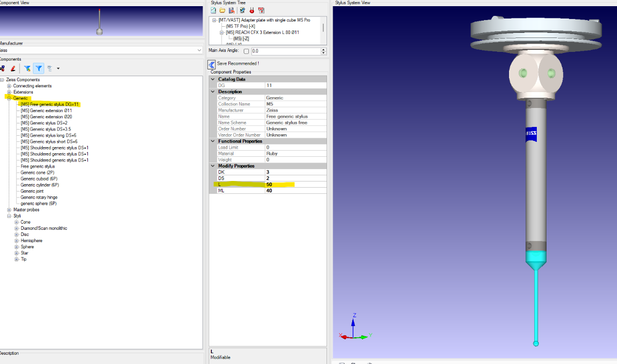This screenshot has height=364, width=617.
Task: Expand the Master probes node
Action: 9,210
